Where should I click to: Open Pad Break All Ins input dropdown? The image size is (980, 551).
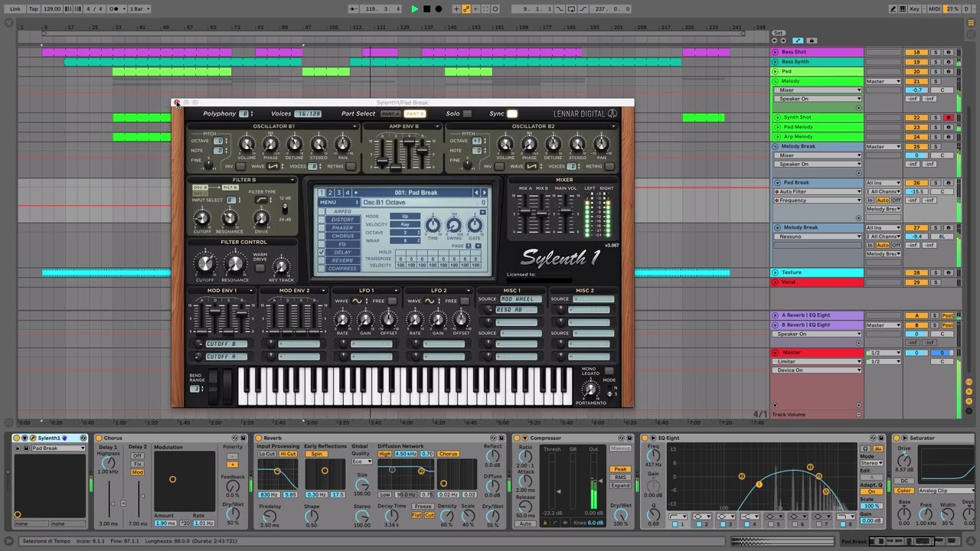(884, 183)
